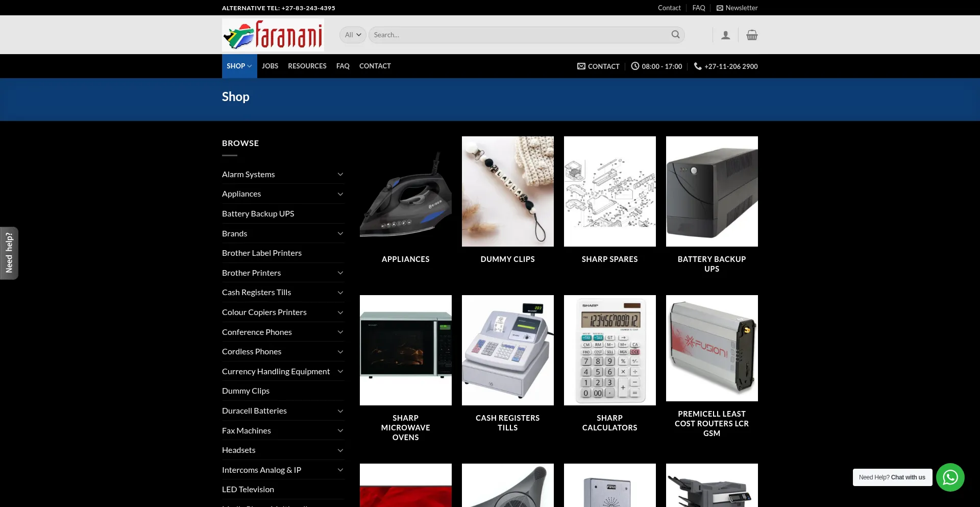Click the APPLIANCES category title
Image resolution: width=980 pixels, height=507 pixels.
(406, 259)
